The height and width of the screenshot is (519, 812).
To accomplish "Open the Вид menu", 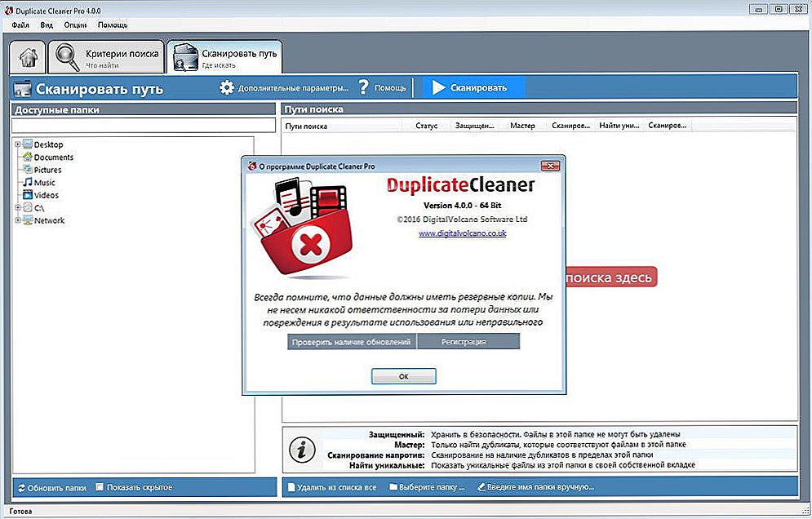I will [47, 24].
